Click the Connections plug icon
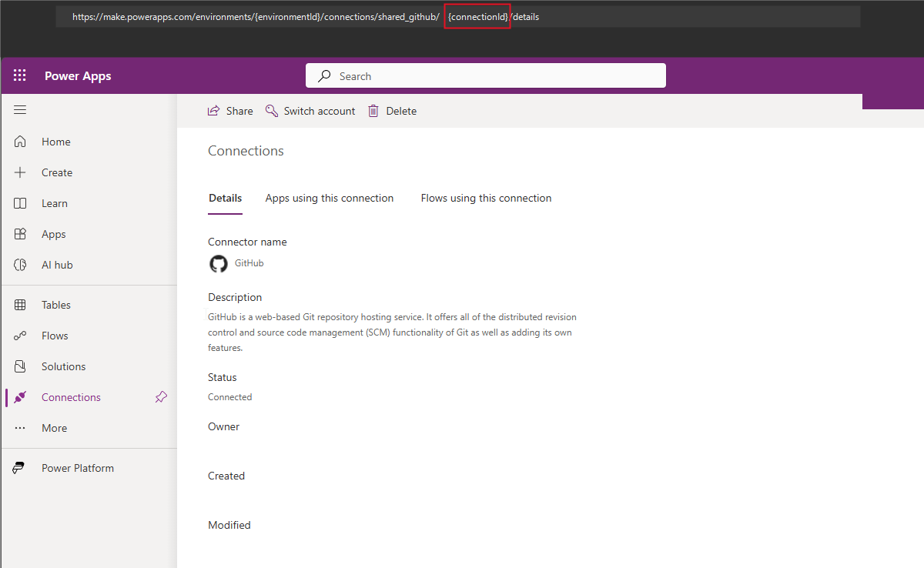Image resolution: width=924 pixels, height=568 pixels. point(20,397)
